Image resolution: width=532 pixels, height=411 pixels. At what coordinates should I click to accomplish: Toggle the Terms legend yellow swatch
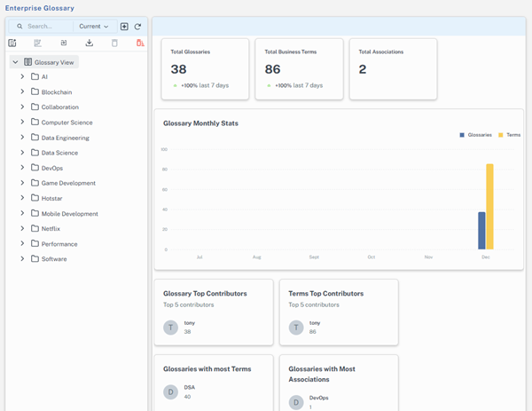tap(501, 135)
